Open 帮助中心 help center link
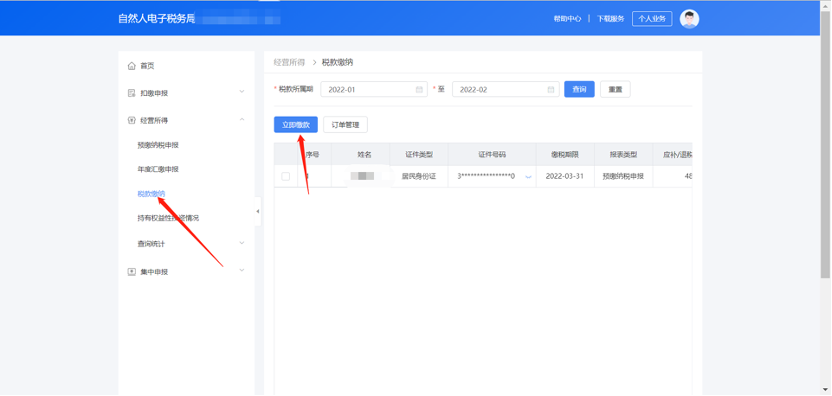Viewport: 832px width, 396px height. coord(568,19)
